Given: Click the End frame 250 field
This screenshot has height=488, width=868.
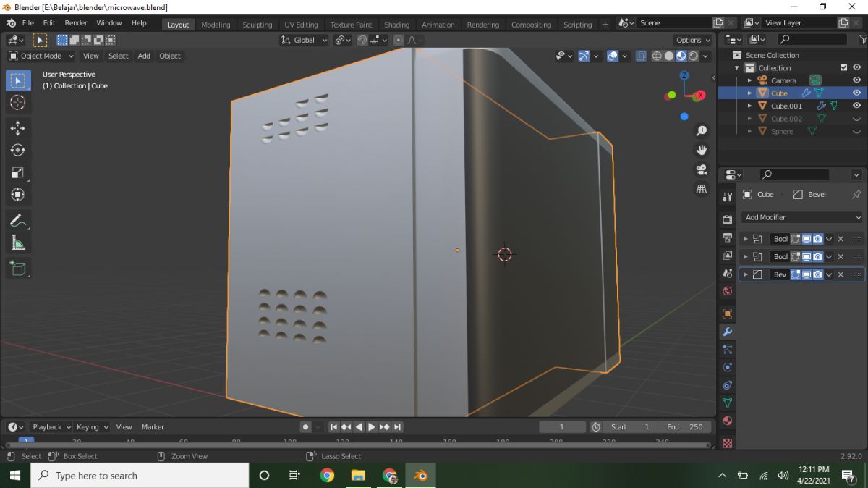Looking at the screenshot, I should point(685,427).
